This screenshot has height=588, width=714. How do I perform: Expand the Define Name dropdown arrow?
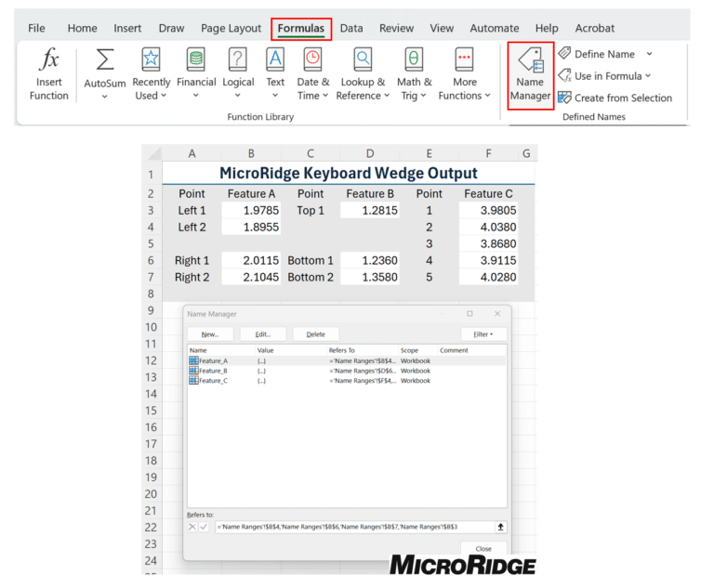pos(649,54)
